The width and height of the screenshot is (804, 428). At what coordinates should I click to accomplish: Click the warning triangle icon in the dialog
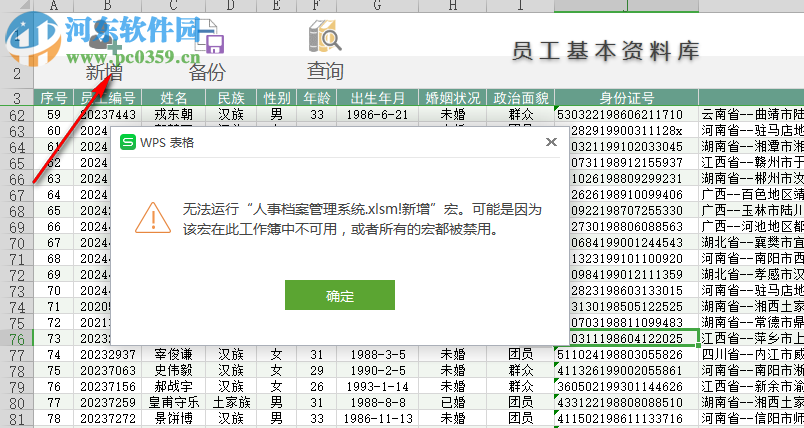coord(153,217)
